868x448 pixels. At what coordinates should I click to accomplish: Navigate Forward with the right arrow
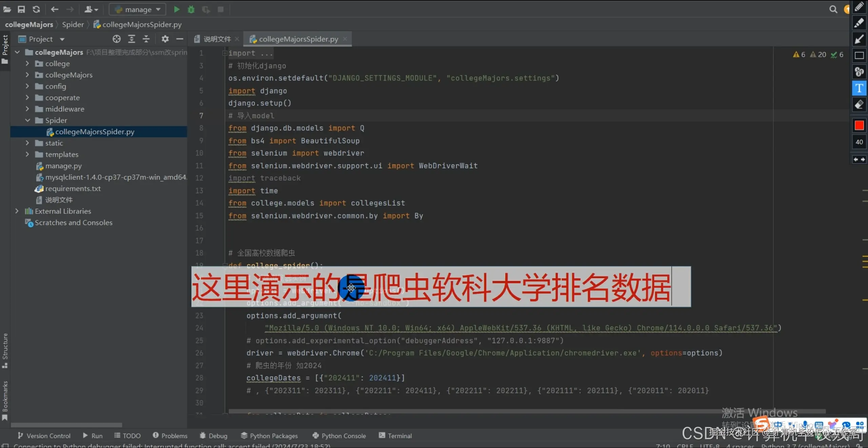point(70,10)
